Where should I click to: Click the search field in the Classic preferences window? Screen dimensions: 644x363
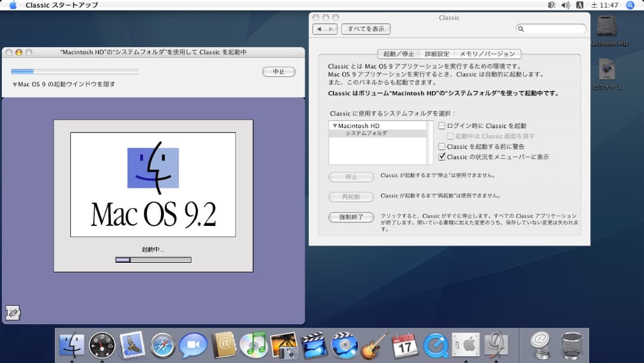tap(550, 29)
